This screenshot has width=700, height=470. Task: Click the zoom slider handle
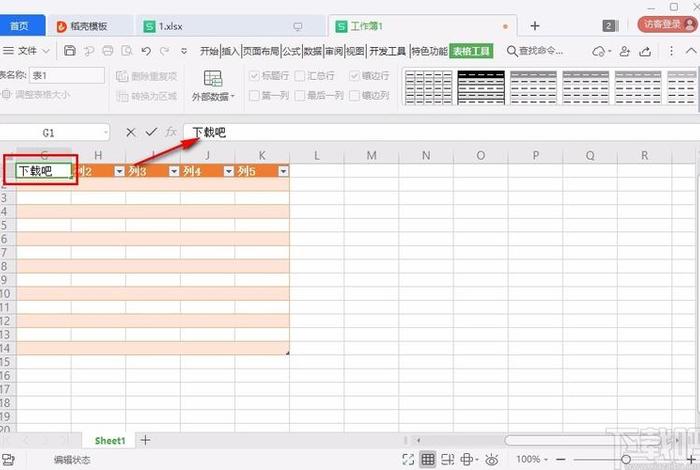pos(626,459)
